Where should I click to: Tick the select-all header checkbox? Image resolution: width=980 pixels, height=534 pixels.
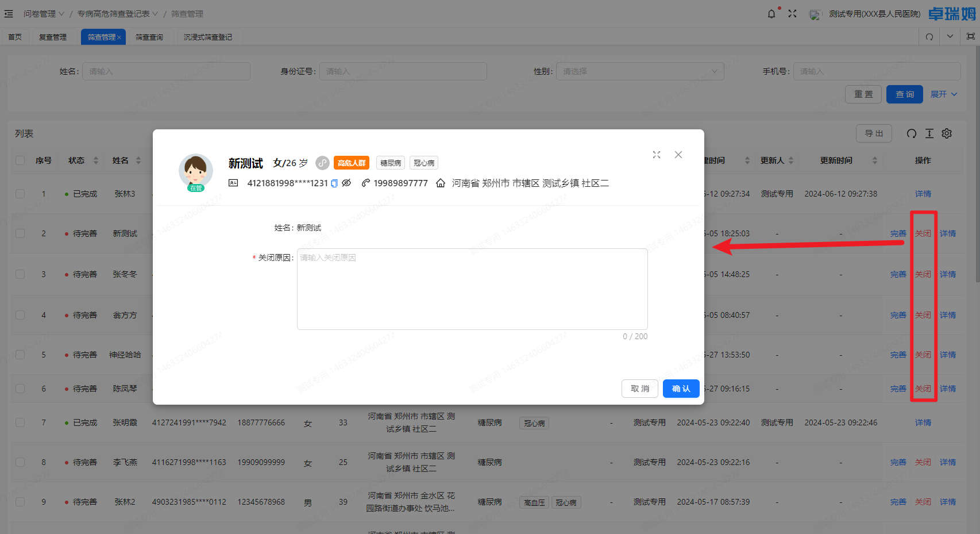tap(20, 160)
